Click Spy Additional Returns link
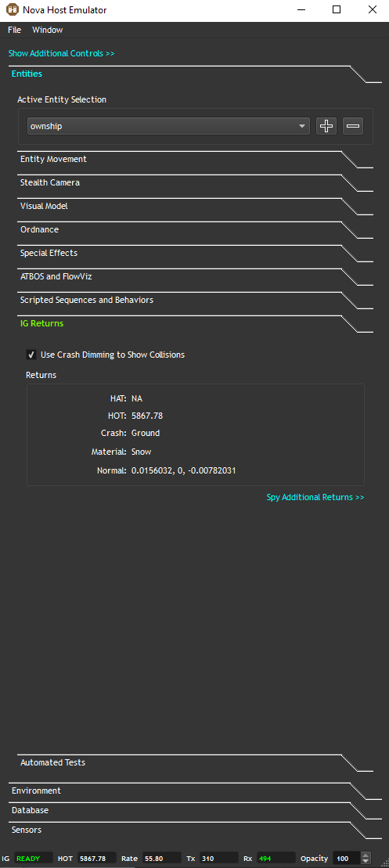The width and height of the screenshot is (389, 868). (x=315, y=497)
